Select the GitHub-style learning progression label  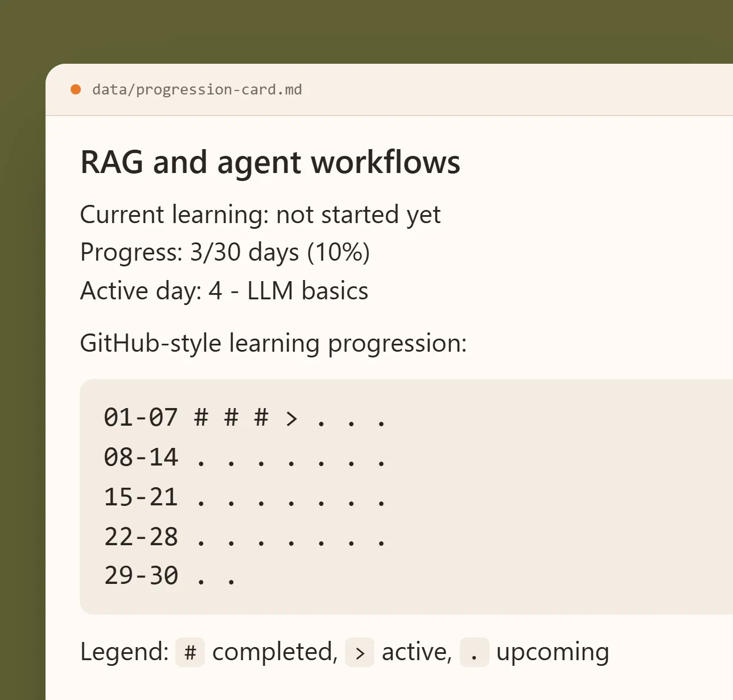pos(273,344)
